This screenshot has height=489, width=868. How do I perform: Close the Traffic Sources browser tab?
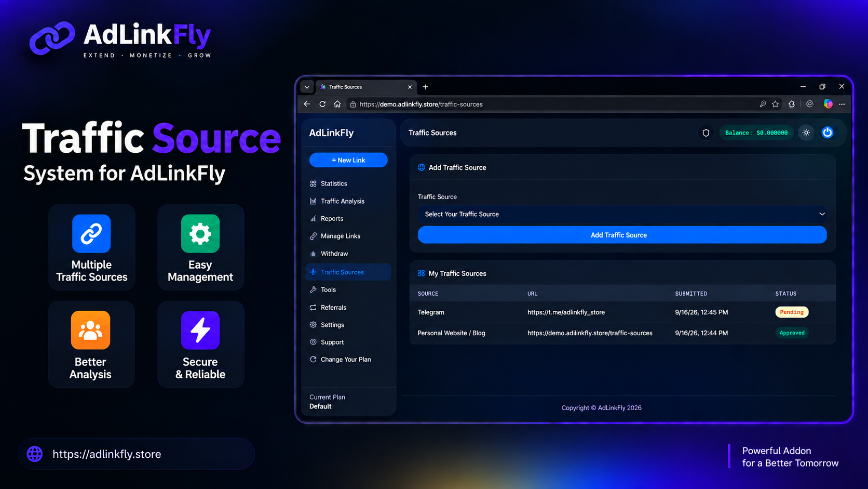click(x=410, y=87)
